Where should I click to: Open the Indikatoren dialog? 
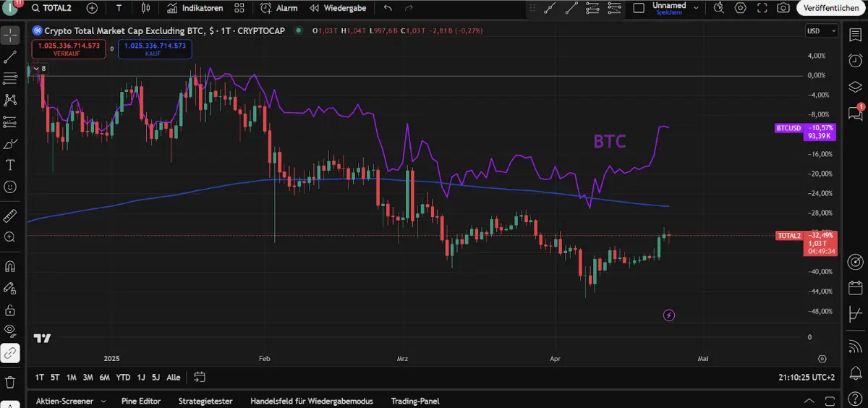click(195, 8)
